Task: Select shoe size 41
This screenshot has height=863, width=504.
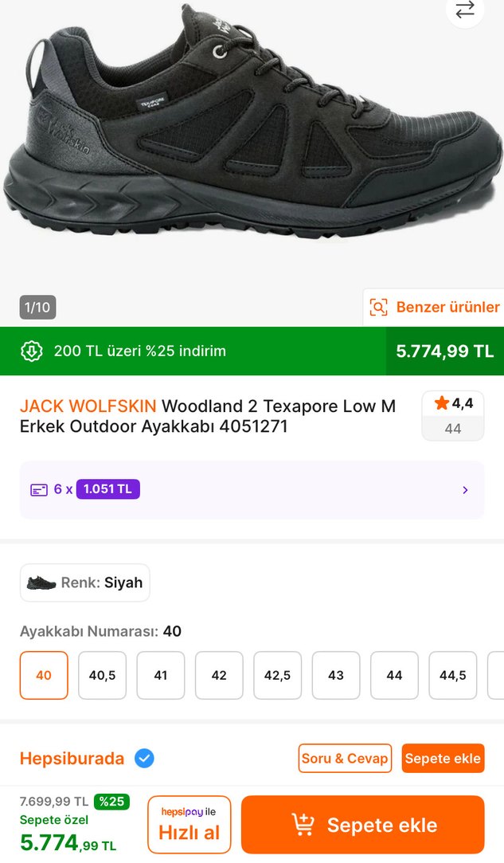Action: click(160, 675)
